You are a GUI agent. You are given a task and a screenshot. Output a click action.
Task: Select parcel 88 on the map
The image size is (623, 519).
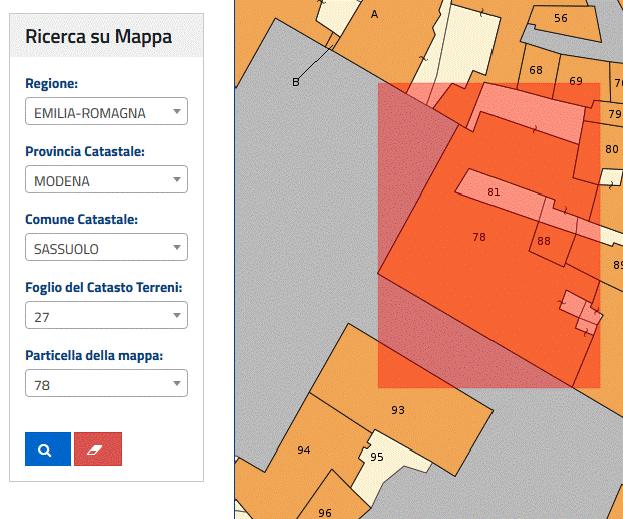544,241
